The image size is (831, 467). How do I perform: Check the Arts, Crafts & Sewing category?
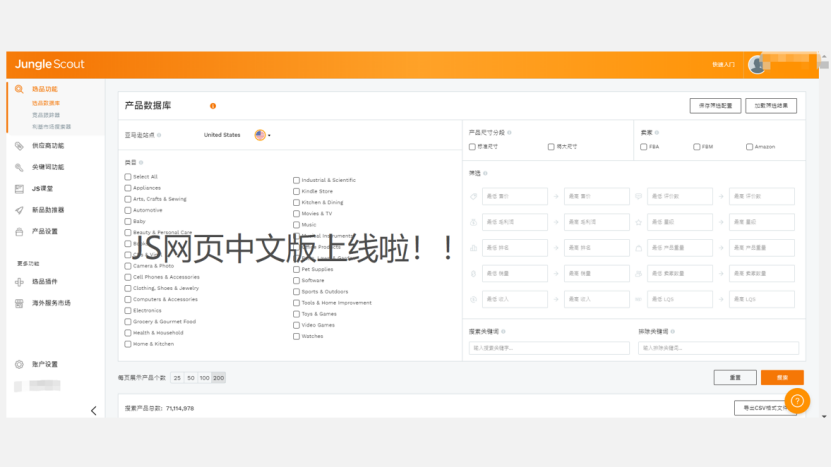click(x=128, y=199)
